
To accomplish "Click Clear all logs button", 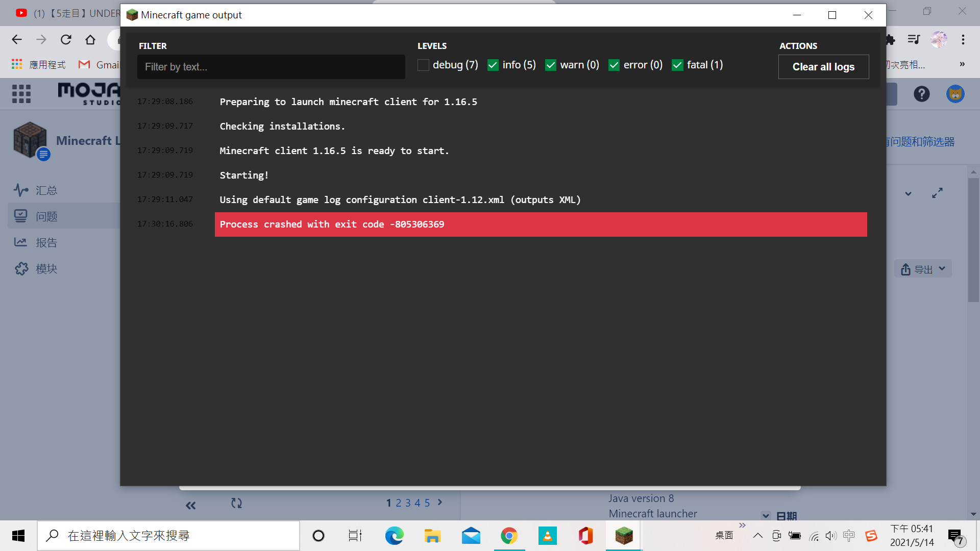I will 823,67.
